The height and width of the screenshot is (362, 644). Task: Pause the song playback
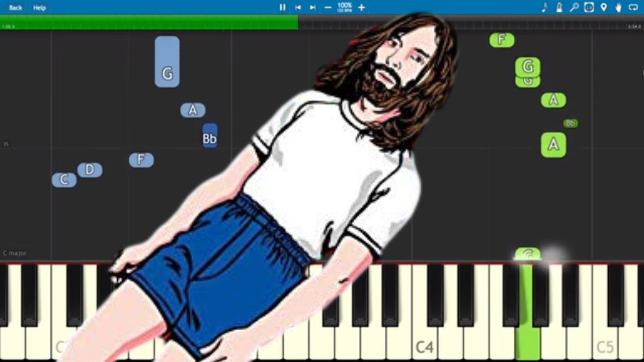282,8
